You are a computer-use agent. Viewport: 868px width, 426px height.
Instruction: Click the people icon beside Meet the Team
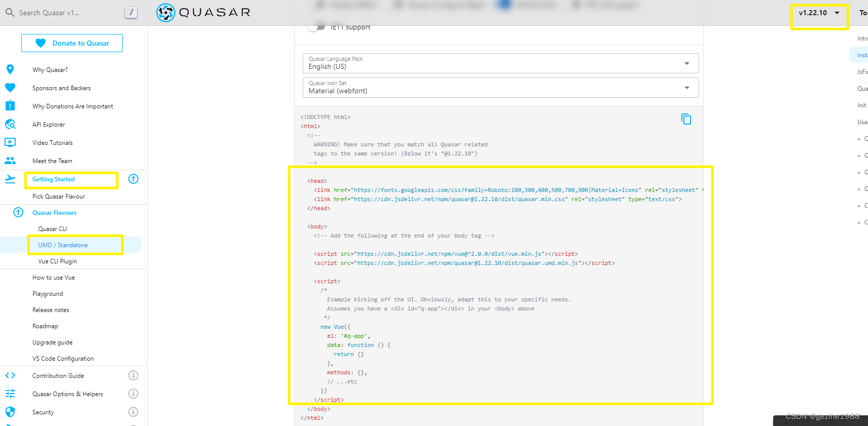tap(10, 161)
